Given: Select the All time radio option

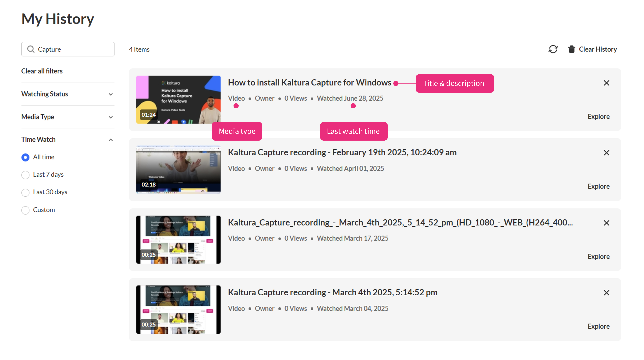Looking at the screenshot, I should point(26,157).
